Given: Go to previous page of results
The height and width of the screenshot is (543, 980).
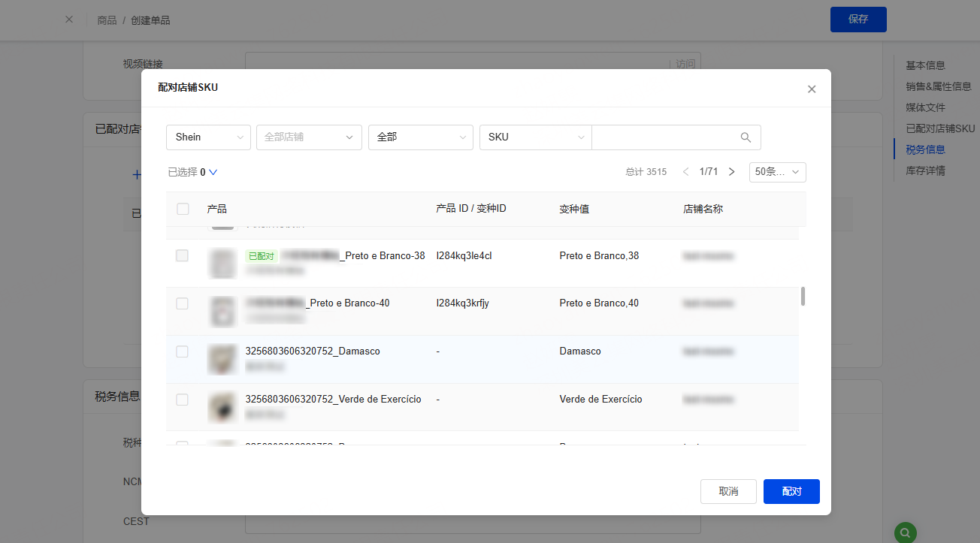Looking at the screenshot, I should click(x=685, y=172).
